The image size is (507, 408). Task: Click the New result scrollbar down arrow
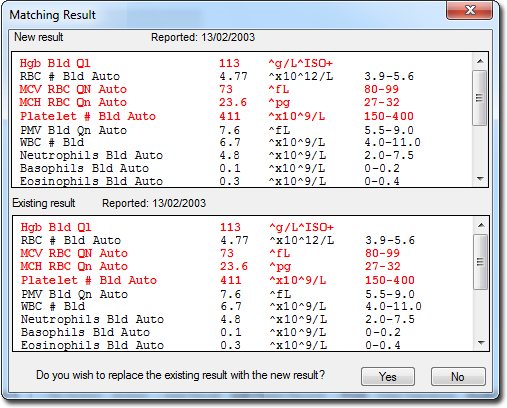[480, 179]
